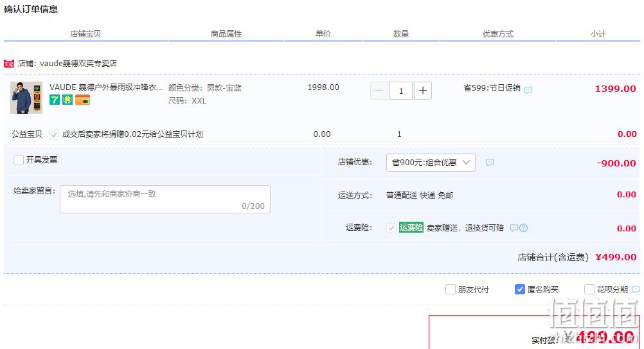Open the 省900元:组合优惠 store discount dropdown

(431, 163)
